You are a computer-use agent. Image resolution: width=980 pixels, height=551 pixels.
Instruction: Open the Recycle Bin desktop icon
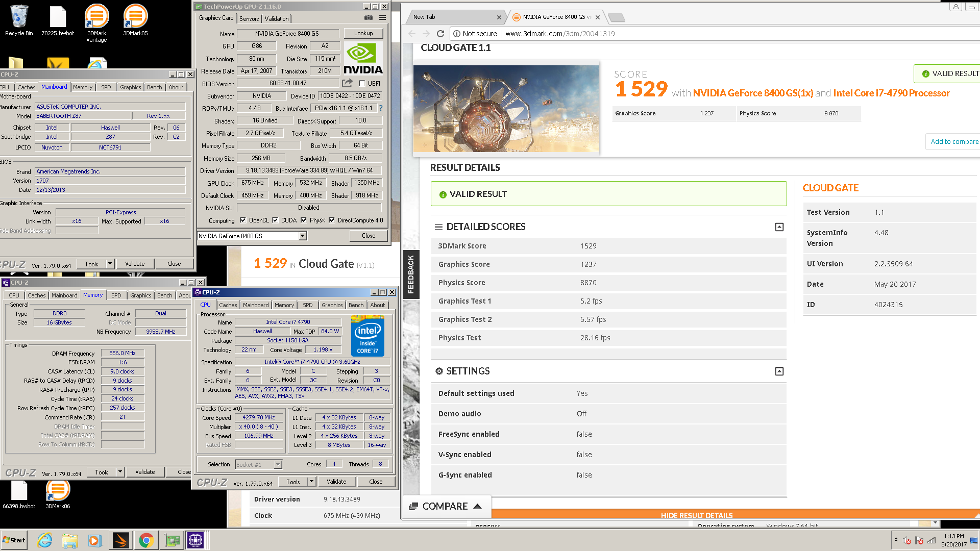coord(19,20)
